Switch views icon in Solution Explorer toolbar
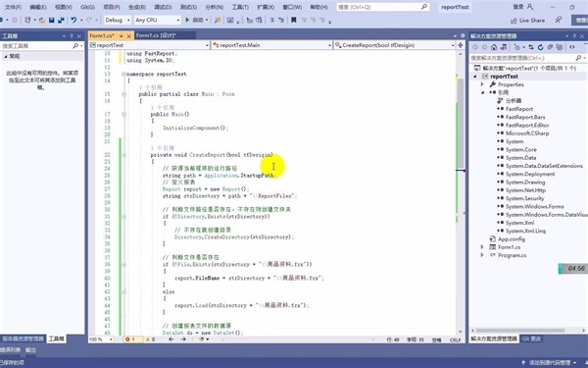Screen dimensions: 588x368 (504, 47)
